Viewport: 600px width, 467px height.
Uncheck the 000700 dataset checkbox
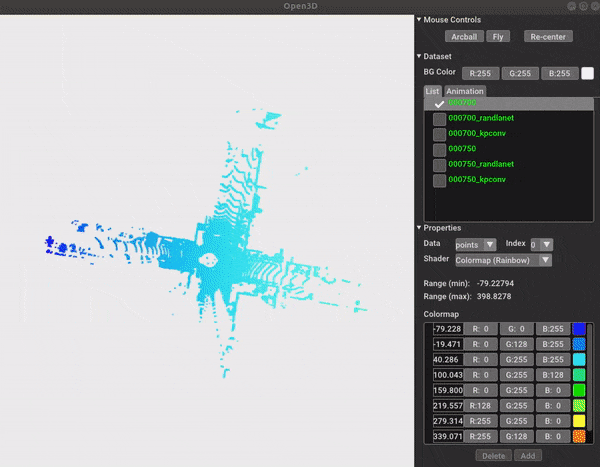(439, 104)
